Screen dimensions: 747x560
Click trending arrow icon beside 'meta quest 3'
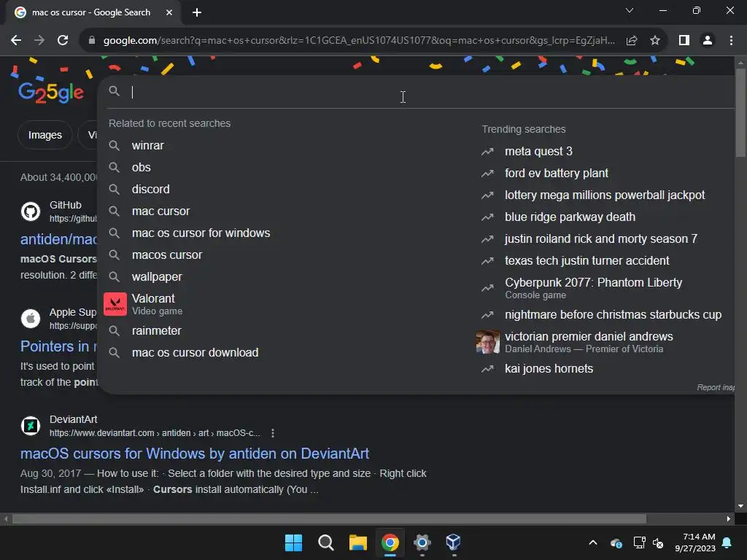point(487,152)
